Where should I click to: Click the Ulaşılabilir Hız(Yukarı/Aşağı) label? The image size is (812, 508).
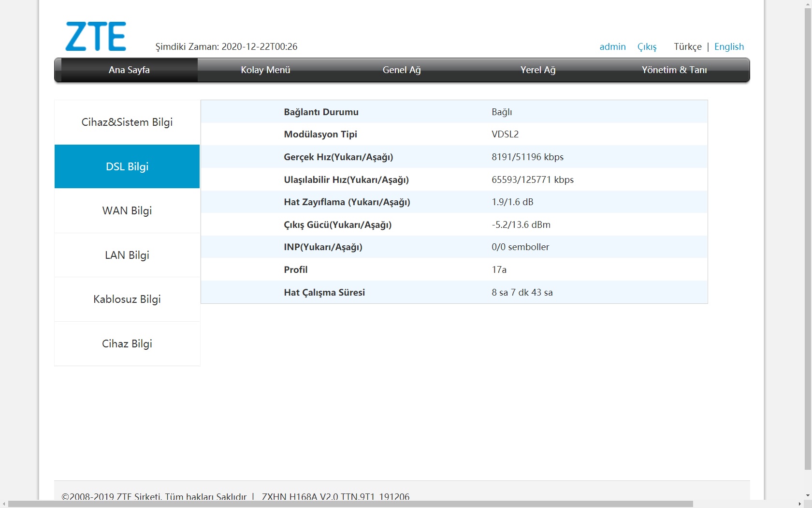(x=346, y=179)
